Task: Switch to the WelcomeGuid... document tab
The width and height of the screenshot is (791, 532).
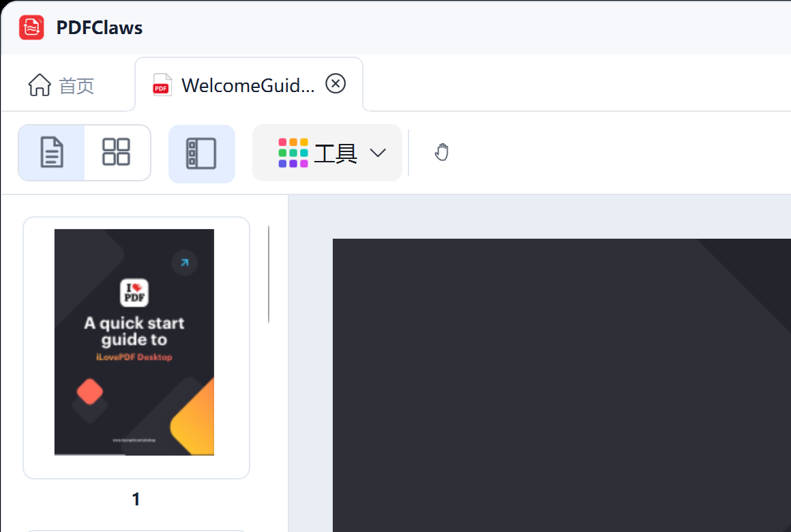Action: click(248, 85)
